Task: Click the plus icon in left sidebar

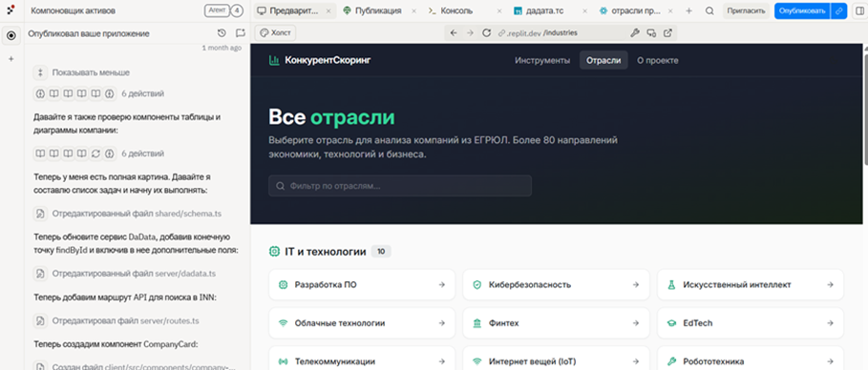Action: (11, 58)
